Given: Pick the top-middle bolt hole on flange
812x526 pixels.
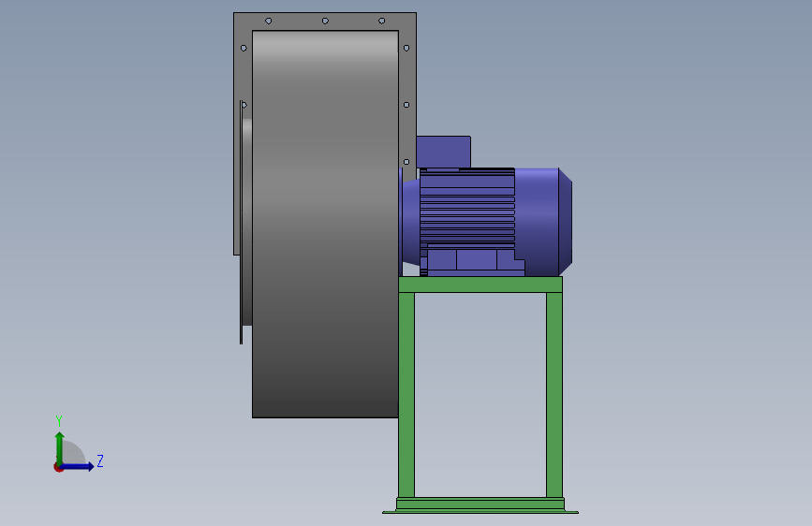Looking at the screenshot, I should tap(325, 21).
